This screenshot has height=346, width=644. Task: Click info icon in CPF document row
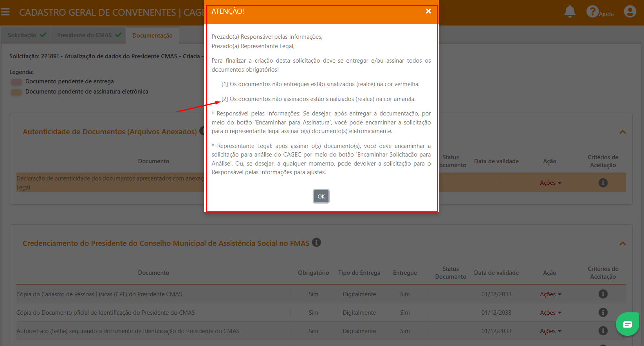point(603,294)
